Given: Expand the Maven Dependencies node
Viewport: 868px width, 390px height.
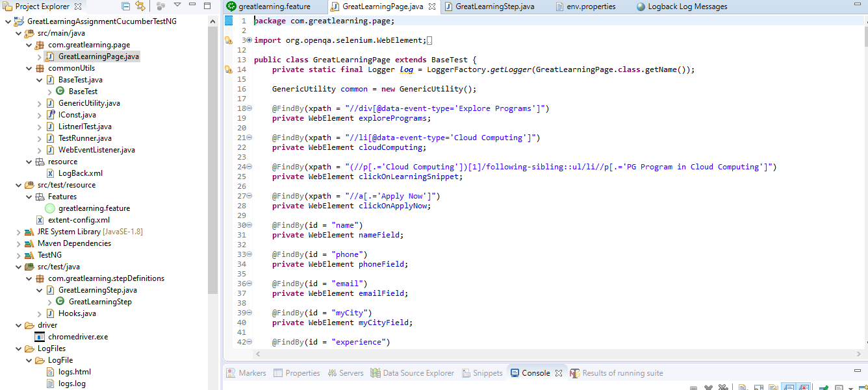Looking at the screenshot, I should (18, 243).
